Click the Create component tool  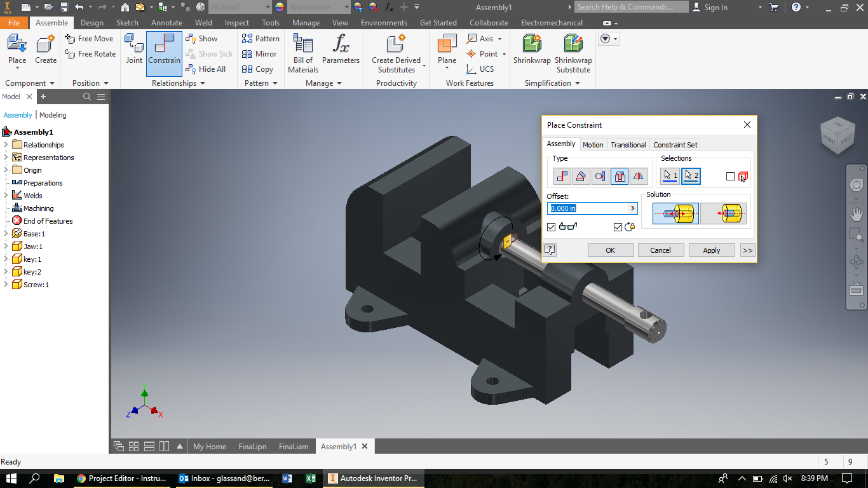[x=46, y=50]
